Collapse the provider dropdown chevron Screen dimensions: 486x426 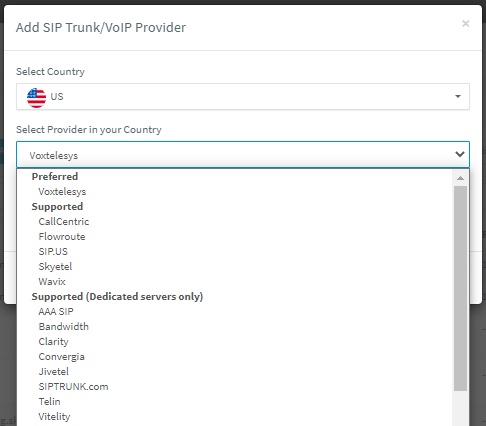[x=460, y=154]
